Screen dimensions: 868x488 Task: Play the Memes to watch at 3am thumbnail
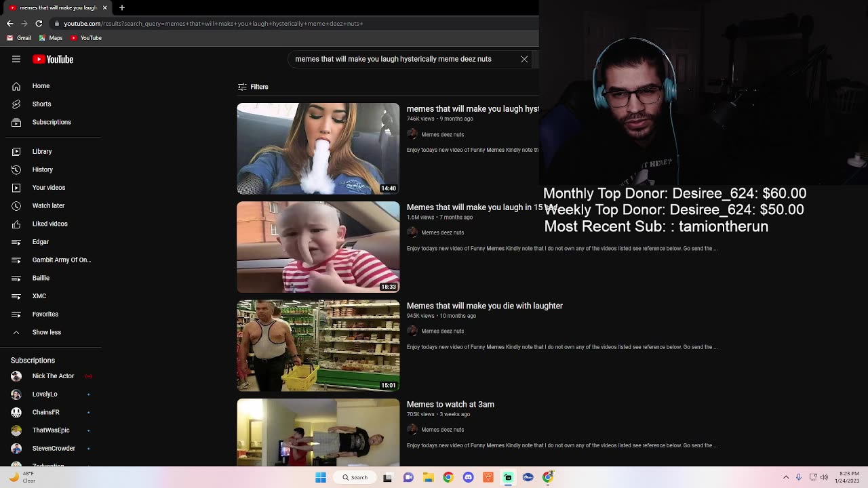click(x=318, y=432)
